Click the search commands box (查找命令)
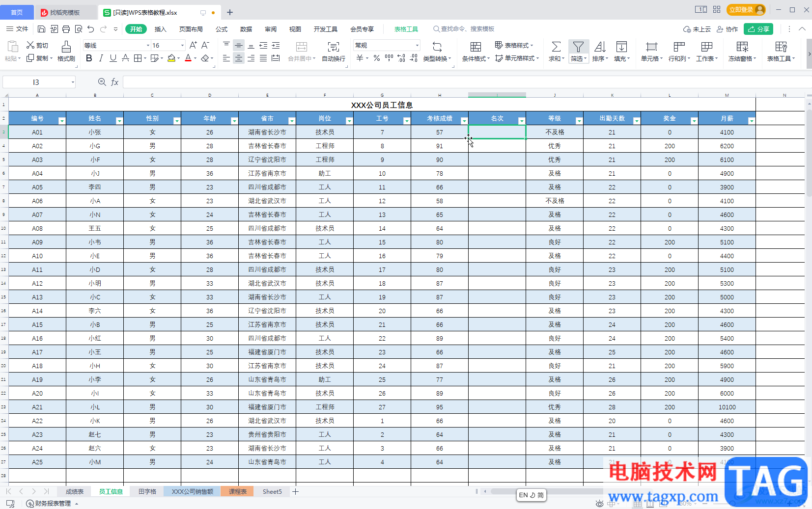The height and width of the screenshot is (509, 812). [464, 29]
